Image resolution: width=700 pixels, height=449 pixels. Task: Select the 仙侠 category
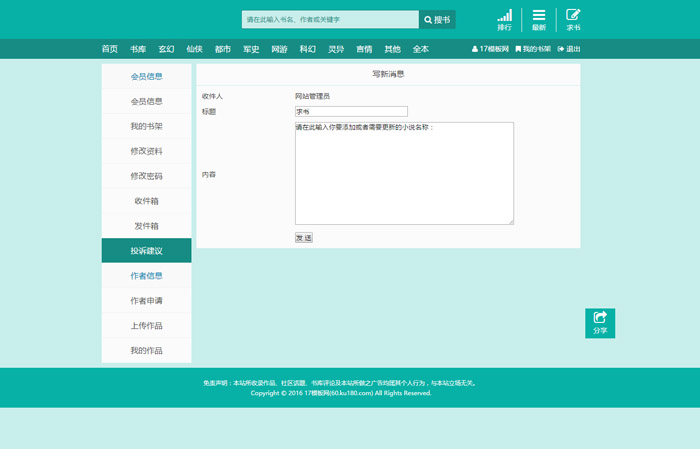[x=195, y=49]
